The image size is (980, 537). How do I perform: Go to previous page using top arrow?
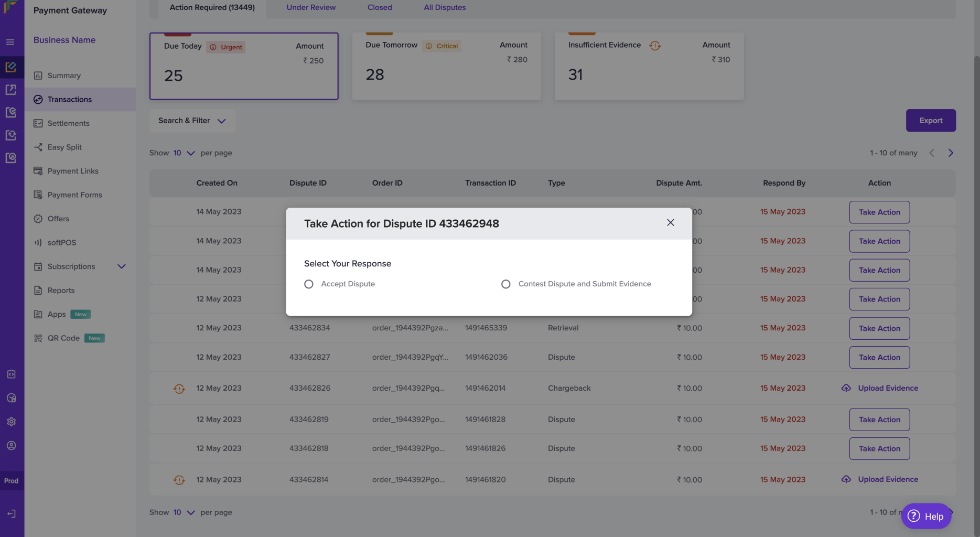(x=932, y=153)
